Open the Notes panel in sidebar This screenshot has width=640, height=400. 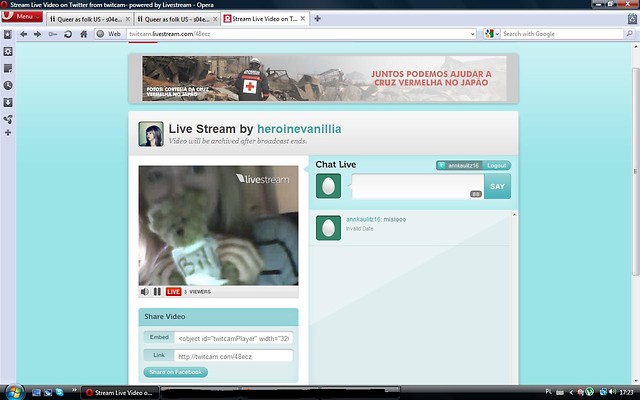(x=8, y=69)
